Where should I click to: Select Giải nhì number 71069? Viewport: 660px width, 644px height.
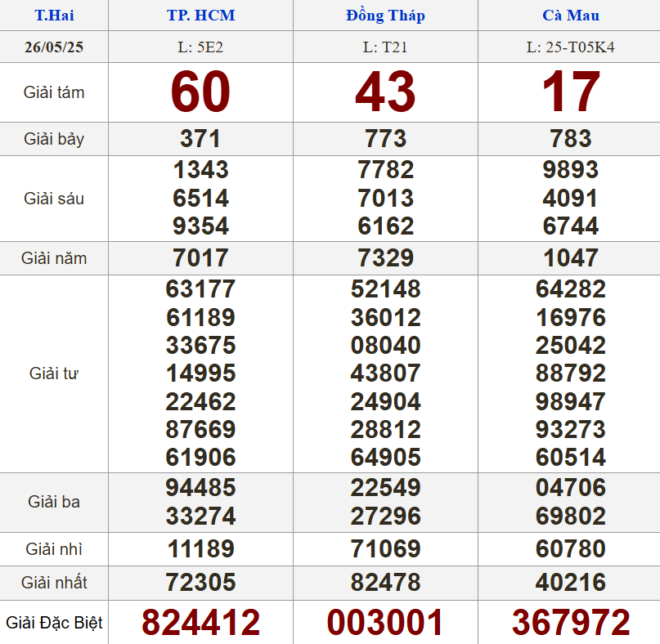(x=385, y=548)
